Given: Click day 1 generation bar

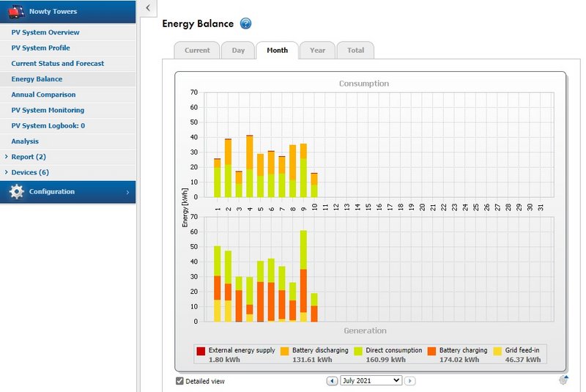Looking at the screenshot, I should point(217,284).
